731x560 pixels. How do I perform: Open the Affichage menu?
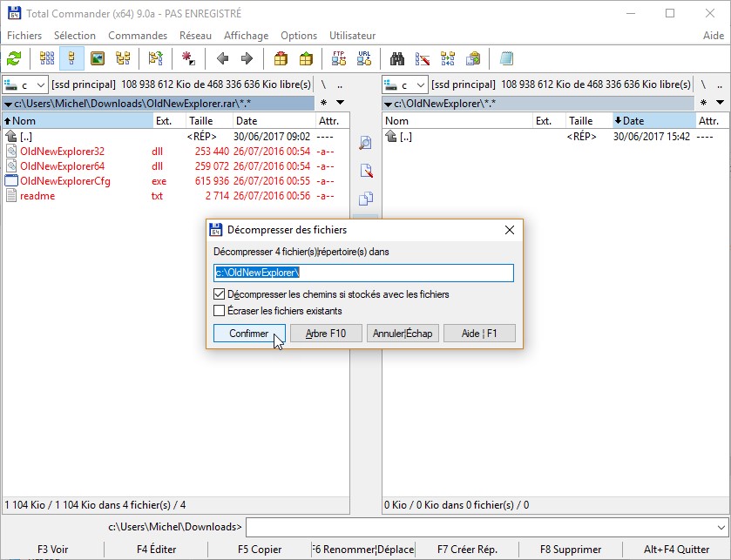246,36
